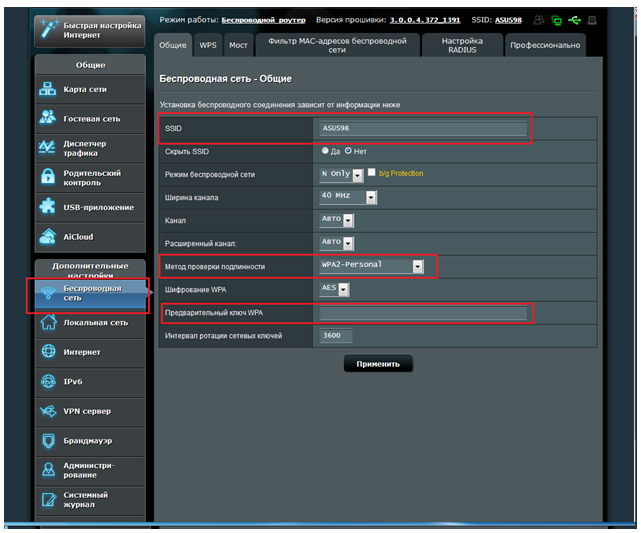Click the WPA pre-shared key input field

click(423, 313)
